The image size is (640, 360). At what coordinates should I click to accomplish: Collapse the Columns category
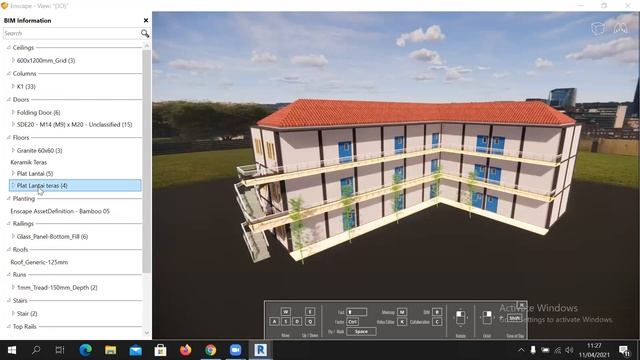click(x=9, y=73)
